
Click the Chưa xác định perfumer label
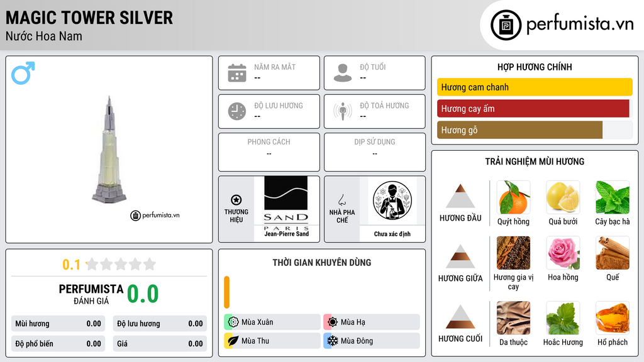click(392, 234)
